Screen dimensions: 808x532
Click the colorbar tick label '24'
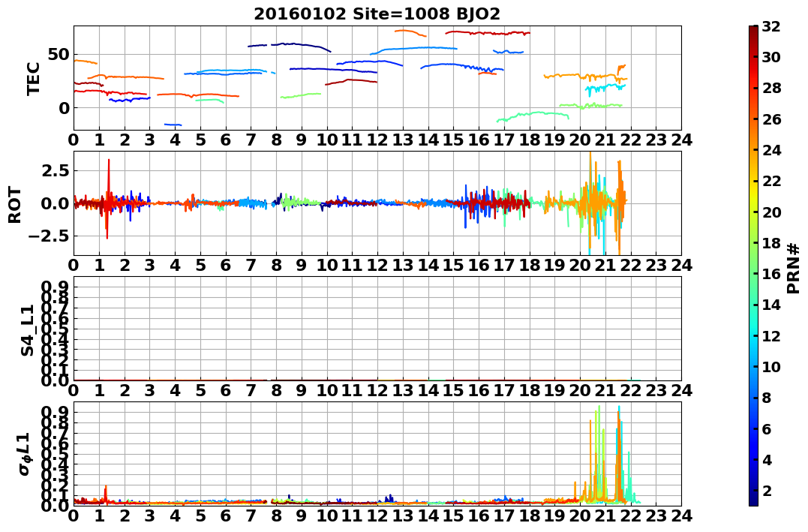click(x=771, y=150)
